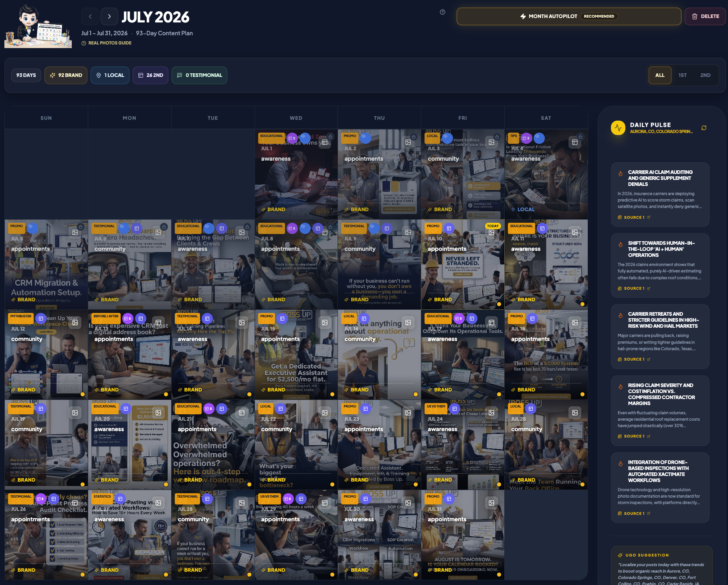
Task: Click the layout icon on the Jul 21 cell
Action: (242, 413)
